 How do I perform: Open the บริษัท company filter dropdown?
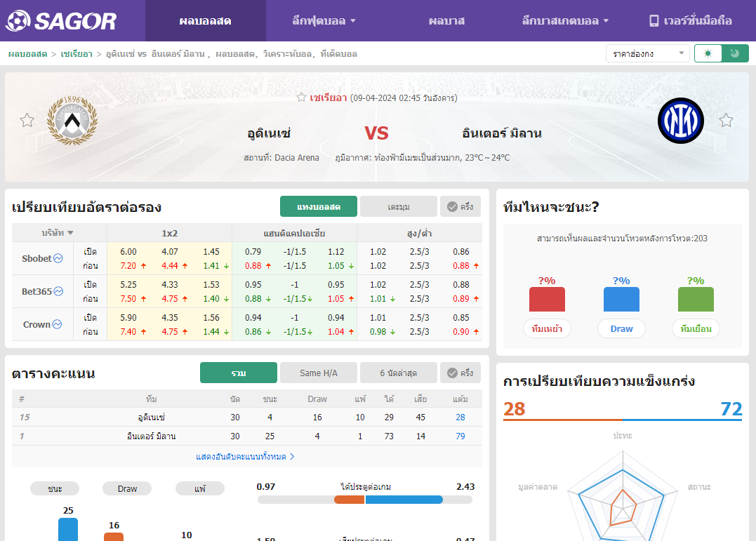(58, 233)
